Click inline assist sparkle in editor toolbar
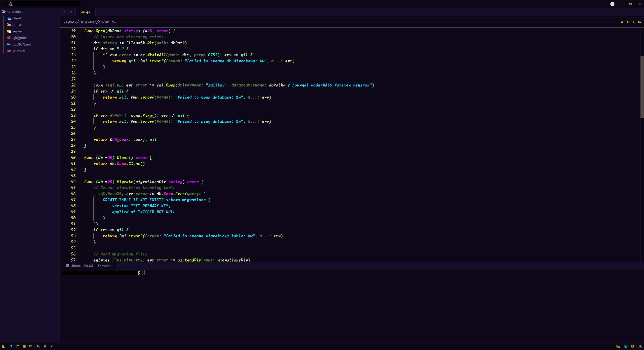 (x=628, y=22)
